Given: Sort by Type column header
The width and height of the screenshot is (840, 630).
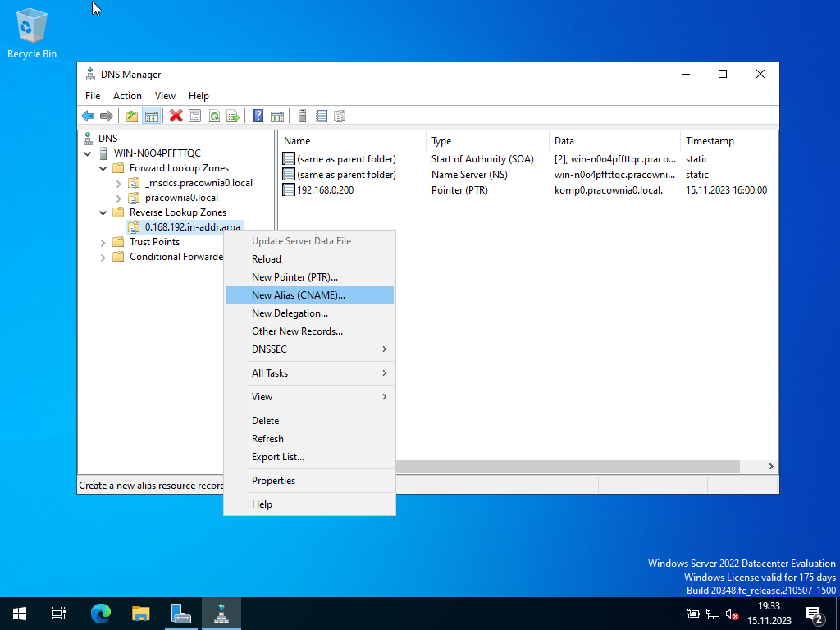Looking at the screenshot, I should [487, 141].
